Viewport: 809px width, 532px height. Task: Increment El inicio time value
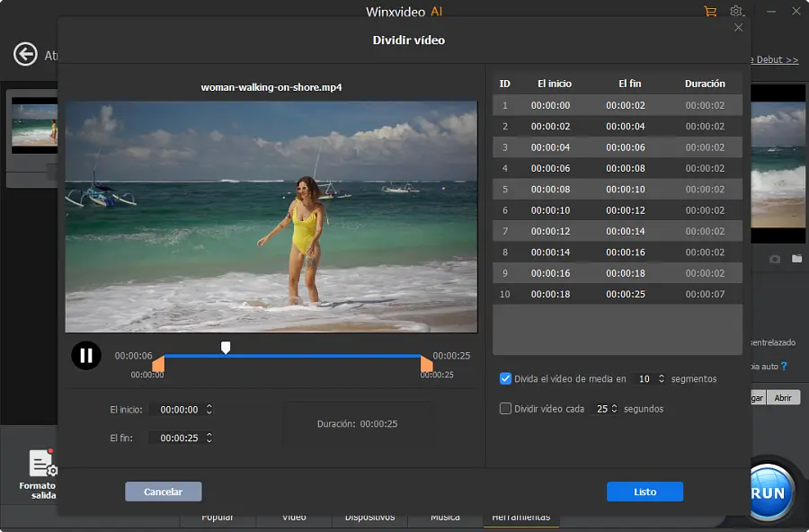click(209, 405)
